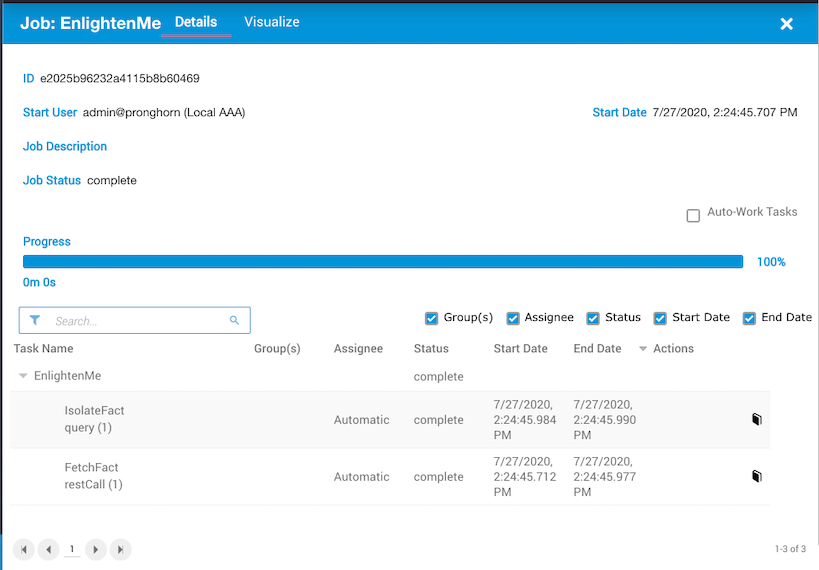
Task: Click the complete status in FetchFact row
Action: pyautogui.click(x=438, y=476)
